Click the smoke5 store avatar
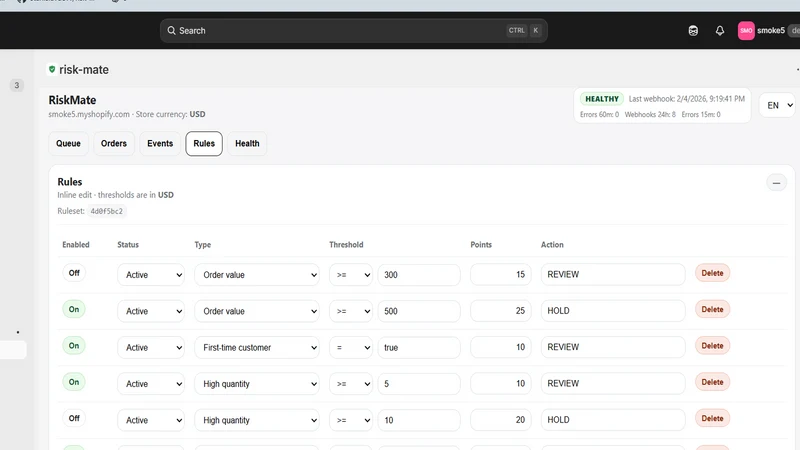 [x=746, y=31]
